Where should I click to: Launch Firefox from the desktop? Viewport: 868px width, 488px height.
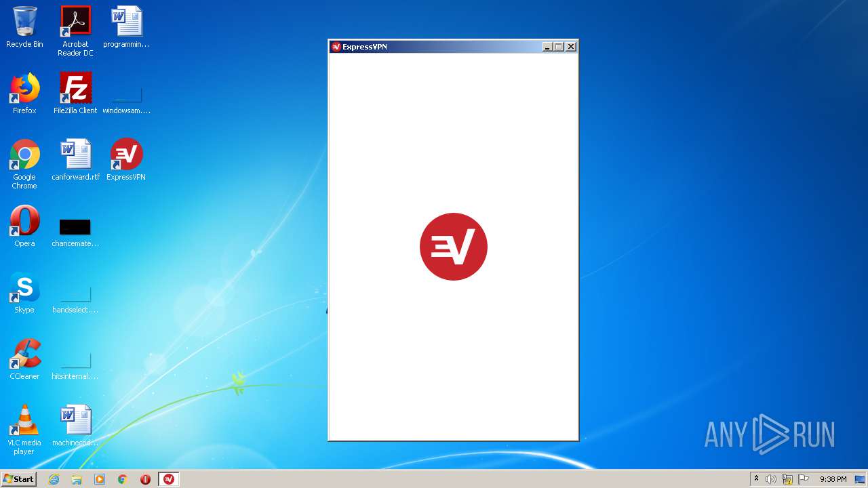(24, 94)
